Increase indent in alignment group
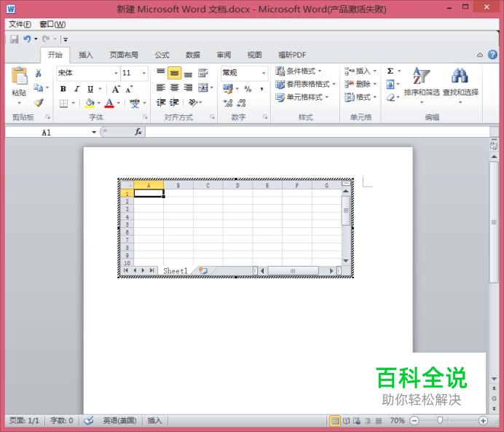 174,102
